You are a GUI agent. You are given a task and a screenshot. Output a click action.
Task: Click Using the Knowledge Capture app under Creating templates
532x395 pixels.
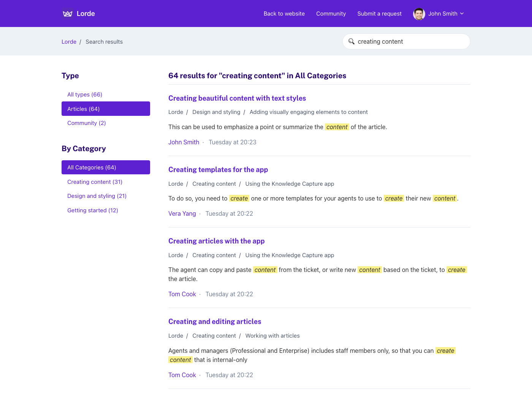click(x=290, y=184)
